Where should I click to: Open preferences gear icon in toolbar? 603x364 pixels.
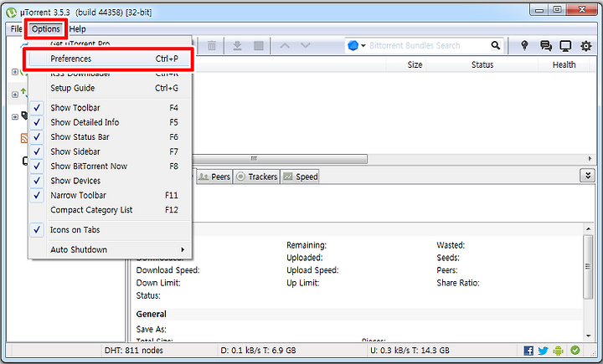tap(586, 46)
